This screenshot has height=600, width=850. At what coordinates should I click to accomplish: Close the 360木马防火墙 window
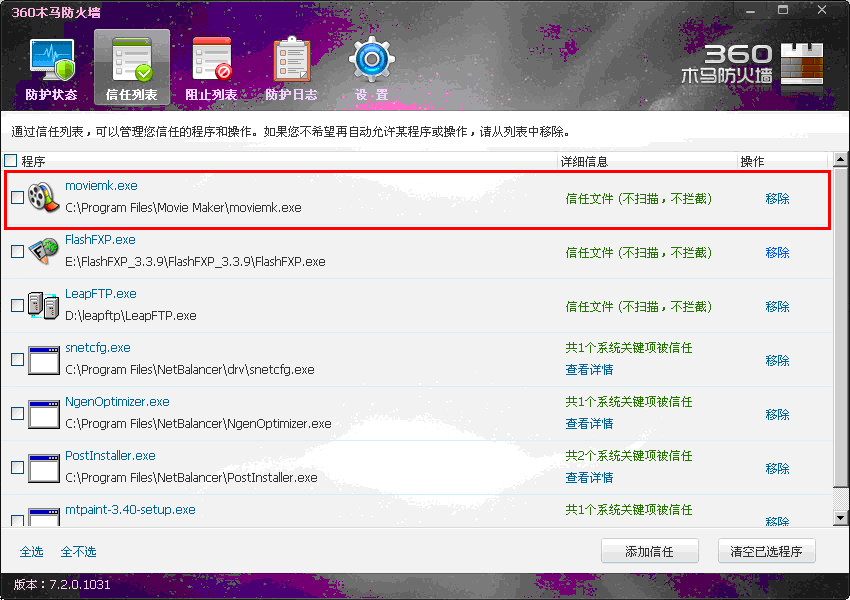(822, 10)
